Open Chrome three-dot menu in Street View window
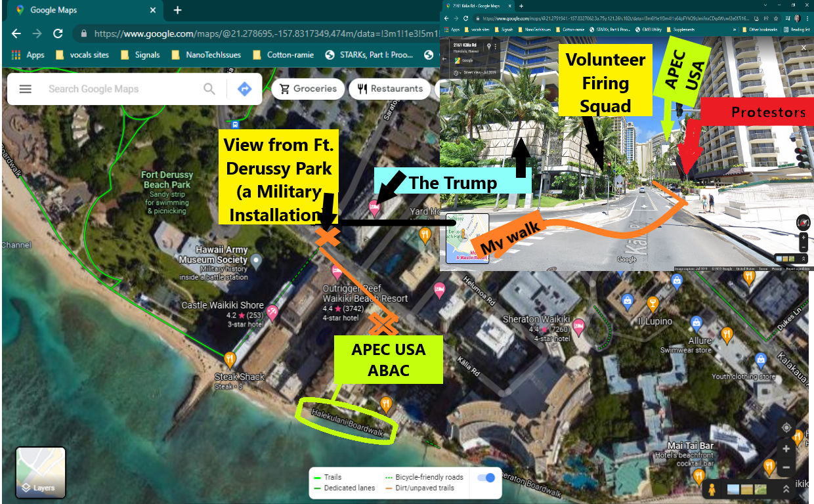 pyautogui.click(x=807, y=18)
